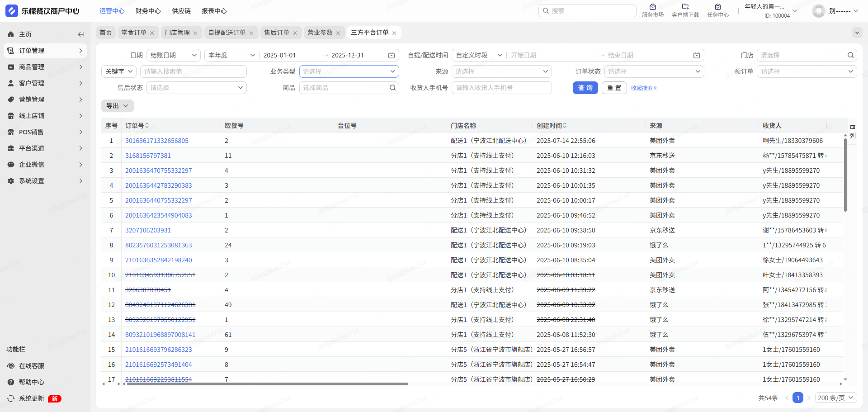Click the horizontal table scrollbar
The height and width of the screenshot is (412, 868).
(267, 384)
